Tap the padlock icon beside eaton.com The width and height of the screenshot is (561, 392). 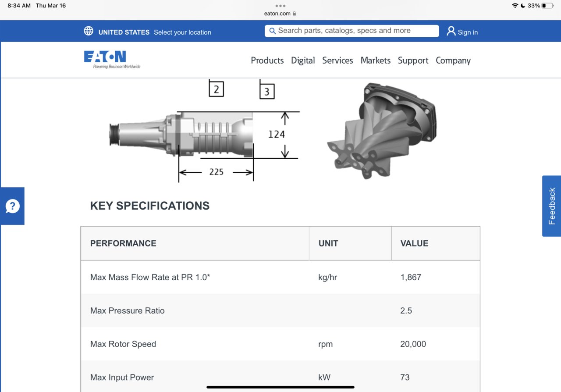[x=295, y=14]
